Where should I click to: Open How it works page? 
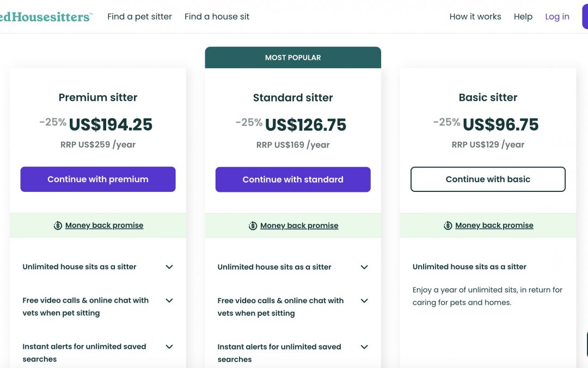(475, 16)
